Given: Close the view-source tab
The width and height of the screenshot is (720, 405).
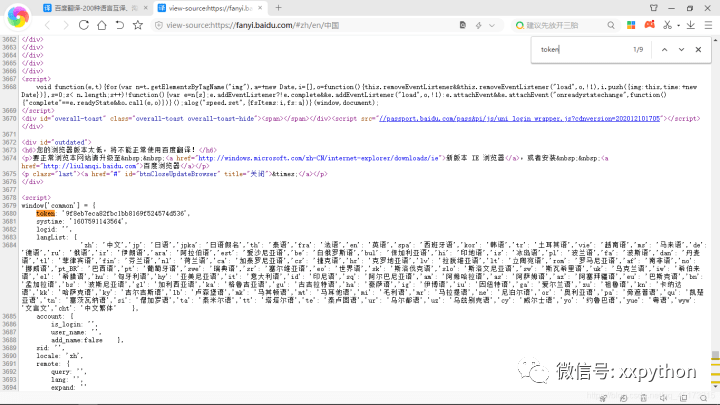Looking at the screenshot, I should [x=260, y=8].
